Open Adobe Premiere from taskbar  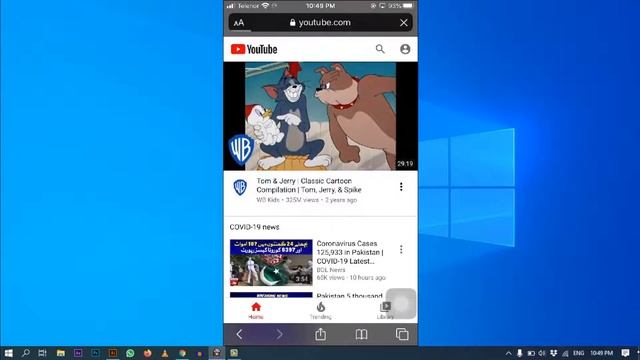coord(78,353)
